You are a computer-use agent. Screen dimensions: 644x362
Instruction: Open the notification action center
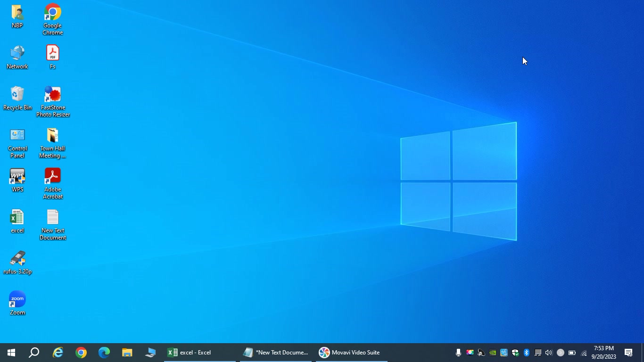pos(628,353)
